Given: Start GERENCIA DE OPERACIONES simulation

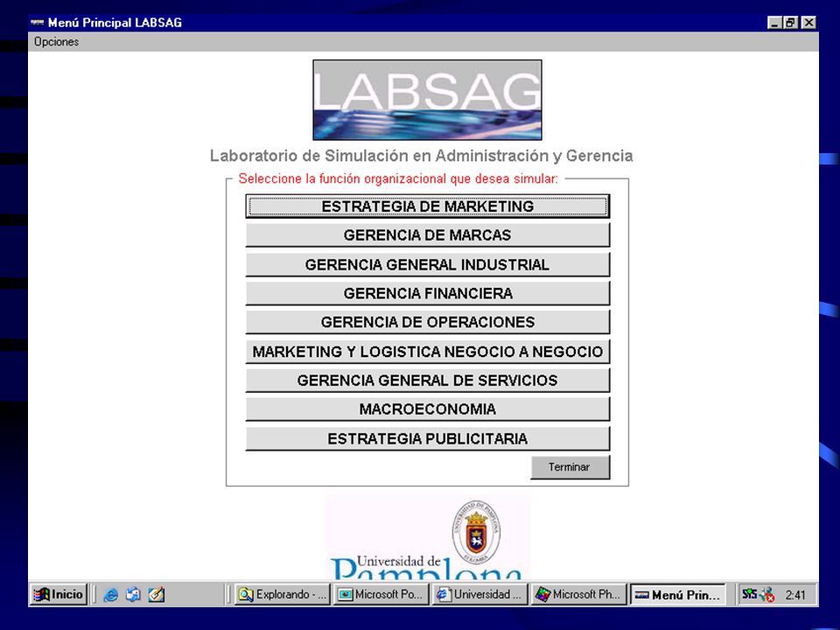Looking at the screenshot, I should (428, 322).
